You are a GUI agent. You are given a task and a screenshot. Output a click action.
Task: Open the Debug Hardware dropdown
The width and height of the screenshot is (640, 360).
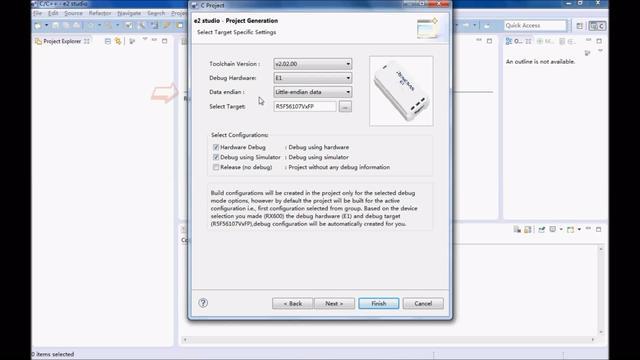(x=313, y=78)
